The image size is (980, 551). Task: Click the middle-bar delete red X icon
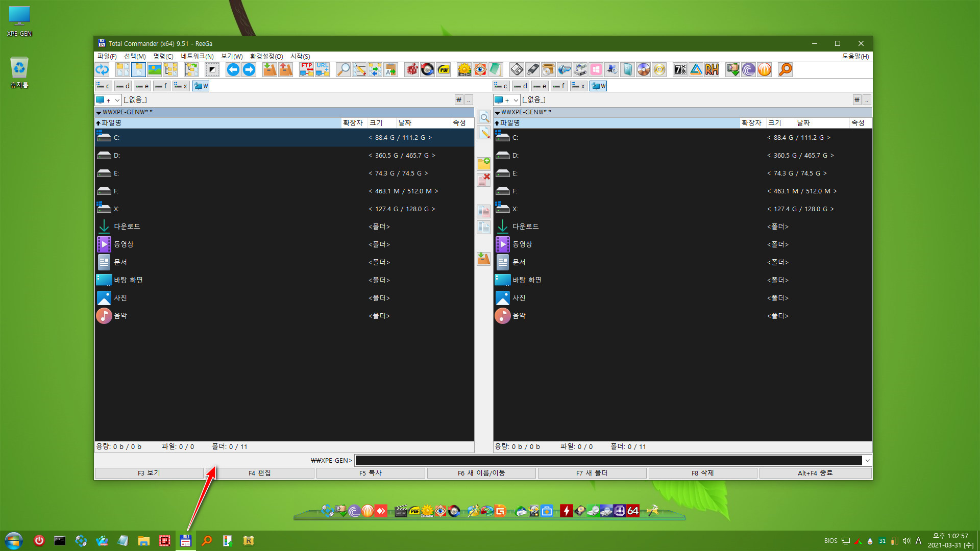483,180
